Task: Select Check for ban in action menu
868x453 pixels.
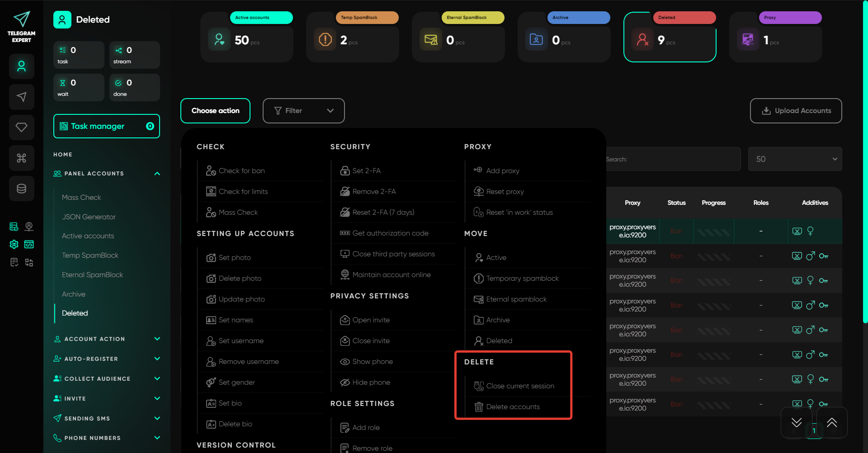Action: click(241, 171)
